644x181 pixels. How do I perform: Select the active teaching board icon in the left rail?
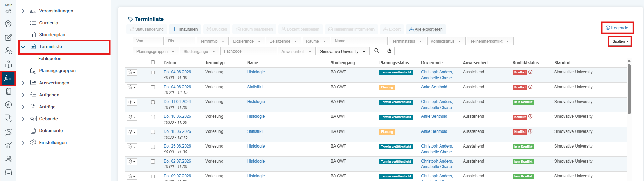tap(9, 78)
